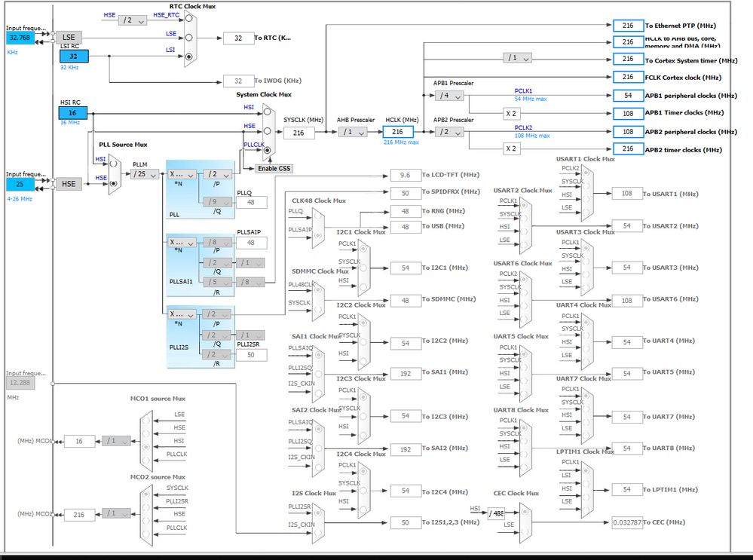The height and width of the screenshot is (560, 753).
Task: Open the PLLM /25 divider dropdown
Action: pos(145,174)
